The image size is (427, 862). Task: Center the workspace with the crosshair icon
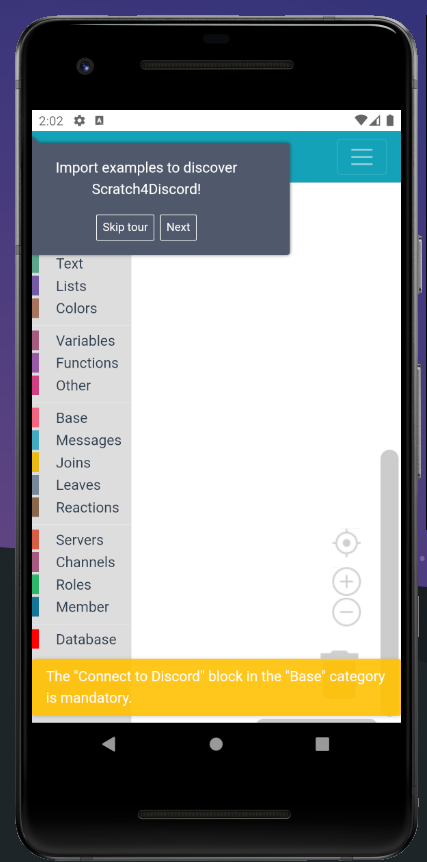point(347,543)
